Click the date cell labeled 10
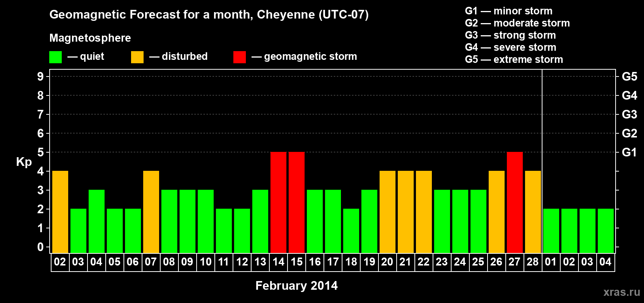644x303 pixels. click(206, 262)
